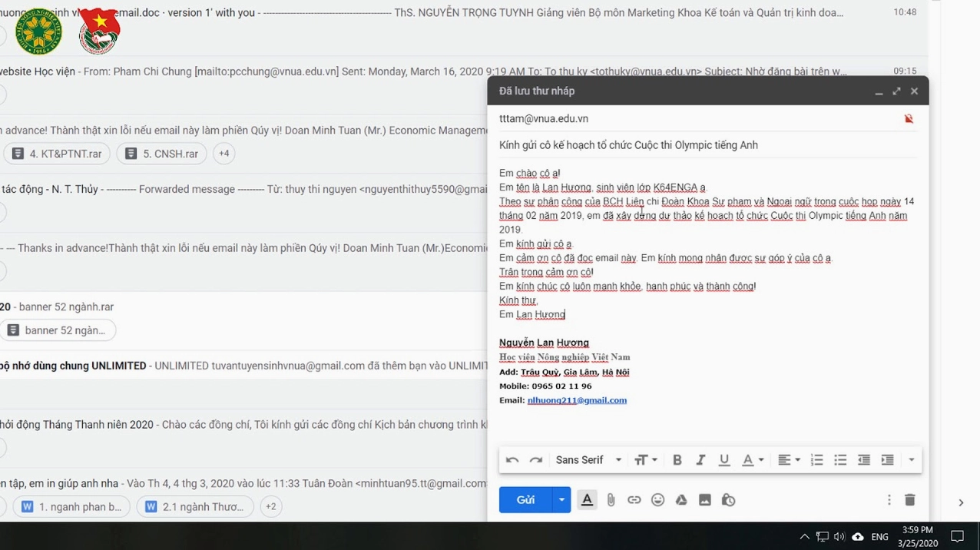Open the 1. nganh phan b... Word attachment
Viewport: 980px width, 550px height.
[x=71, y=507]
